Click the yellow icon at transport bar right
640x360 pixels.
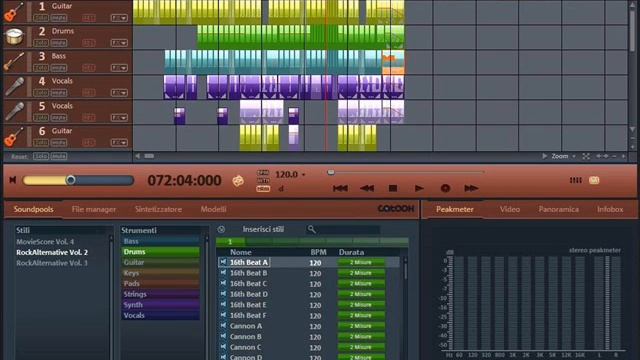pyautogui.click(x=594, y=180)
